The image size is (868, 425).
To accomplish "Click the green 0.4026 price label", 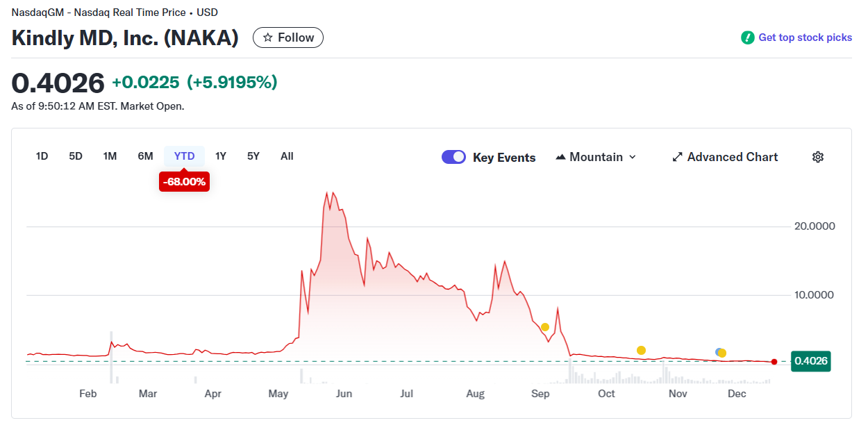I will coord(810,361).
